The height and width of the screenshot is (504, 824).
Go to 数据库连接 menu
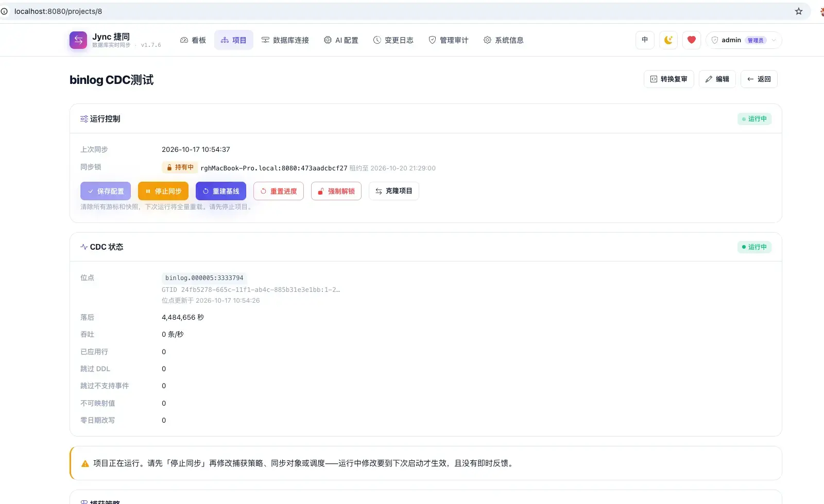(x=285, y=40)
